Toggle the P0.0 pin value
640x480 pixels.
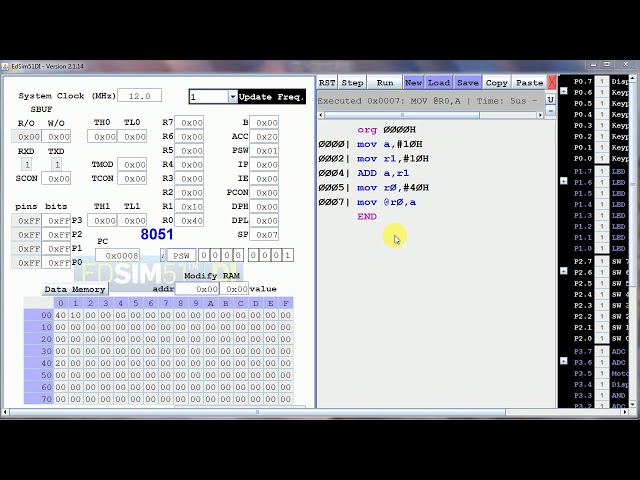click(x=602, y=158)
